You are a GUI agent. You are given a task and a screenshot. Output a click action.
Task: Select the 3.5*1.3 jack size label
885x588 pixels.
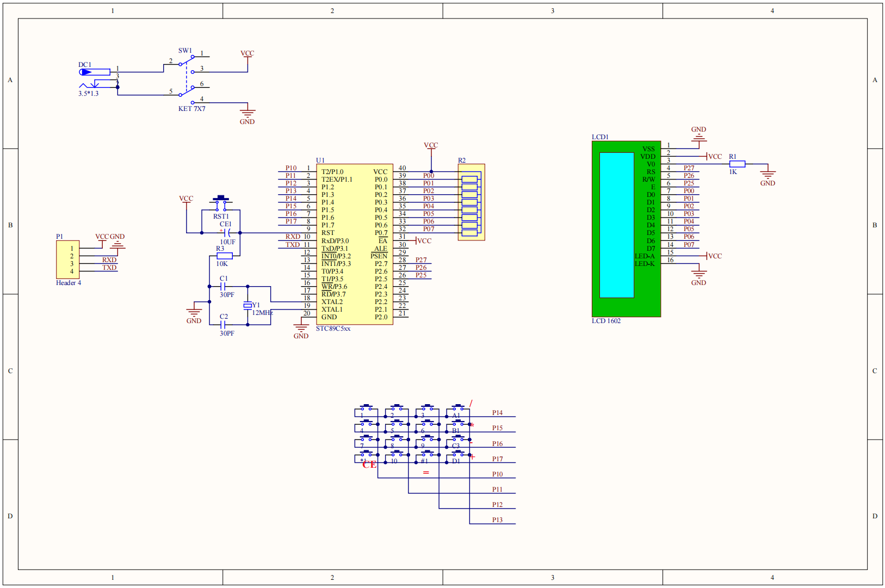pyautogui.click(x=88, y=94)
